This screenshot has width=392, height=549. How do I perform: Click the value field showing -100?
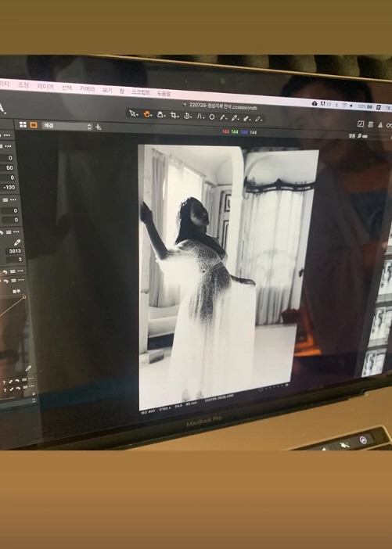click(8, 188)
